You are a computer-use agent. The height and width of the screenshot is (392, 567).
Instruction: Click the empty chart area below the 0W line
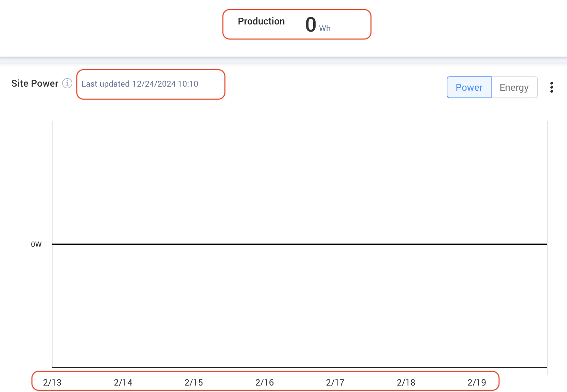(x=299, y=306)
